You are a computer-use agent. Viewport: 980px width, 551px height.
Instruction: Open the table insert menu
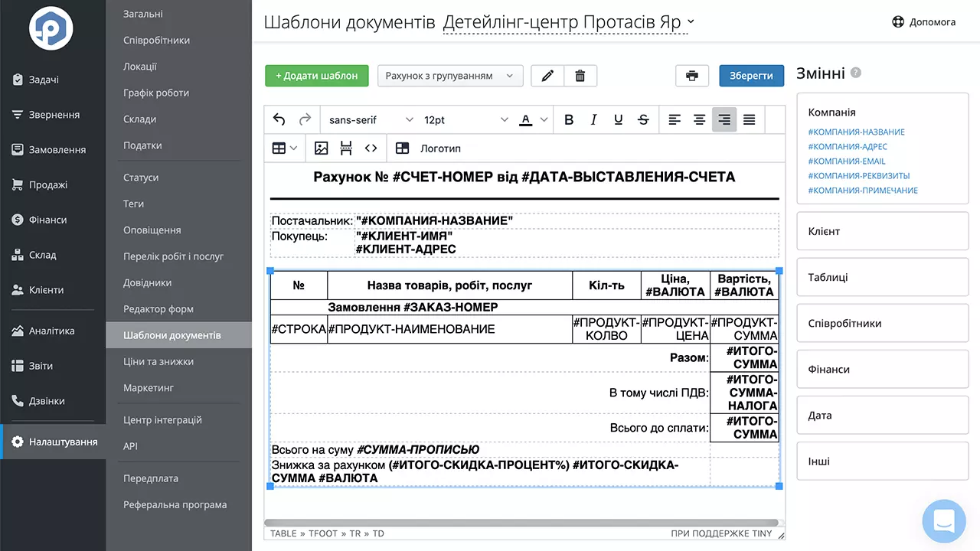tap(285, 148)
